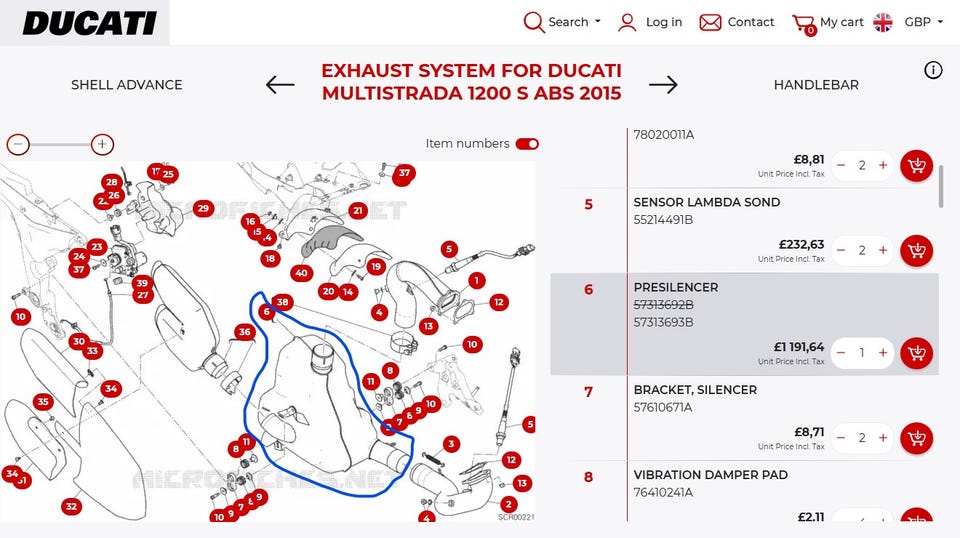This screenshot has width=960, height=538.
Task: Increase quantity for Sensor Lambda Sond
Action: pos(883,250)
